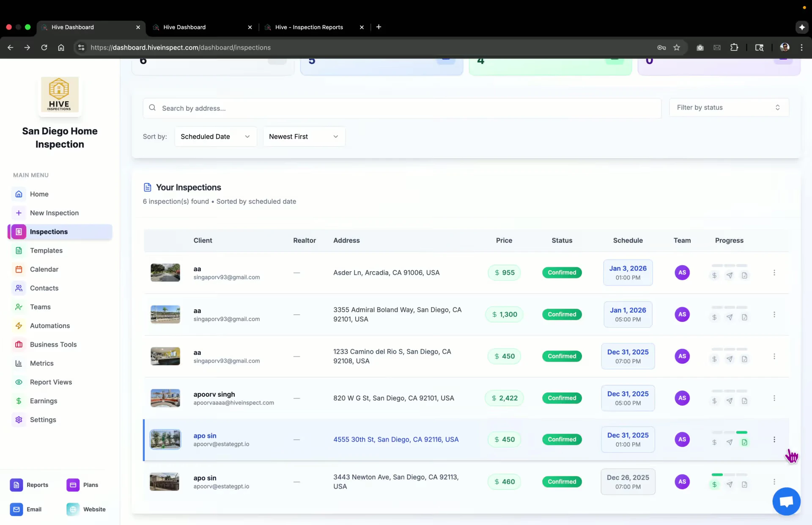Screen dimensions: 812x525
Task: Open Templates in main menu
Action: point(46,250)
